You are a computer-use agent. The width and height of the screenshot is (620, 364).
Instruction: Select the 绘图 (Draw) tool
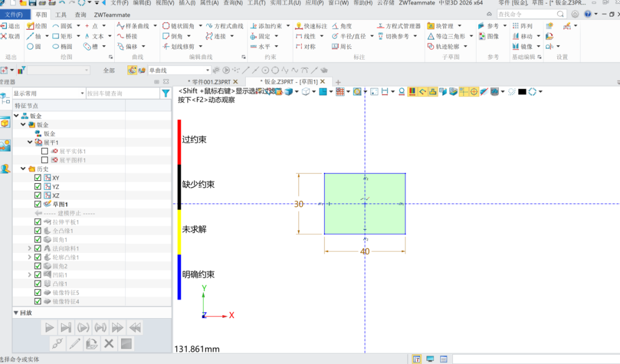pyautogui.click(x=37, y=26)
